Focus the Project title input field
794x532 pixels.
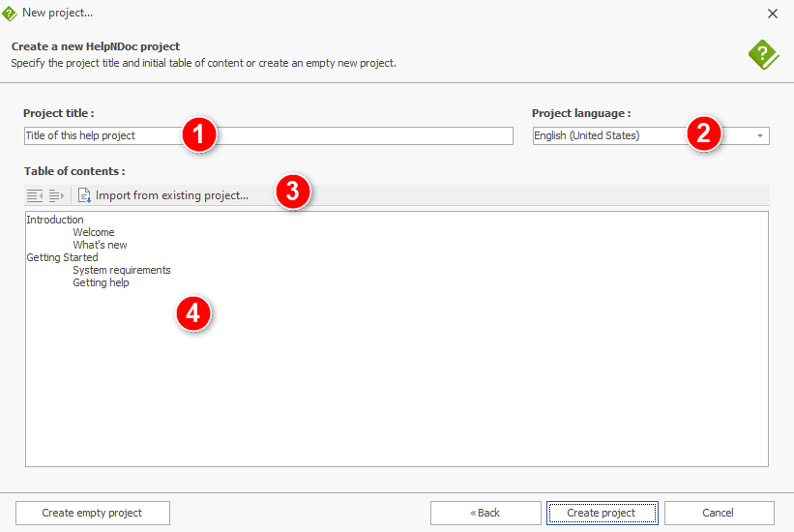[x=269, y=135]
